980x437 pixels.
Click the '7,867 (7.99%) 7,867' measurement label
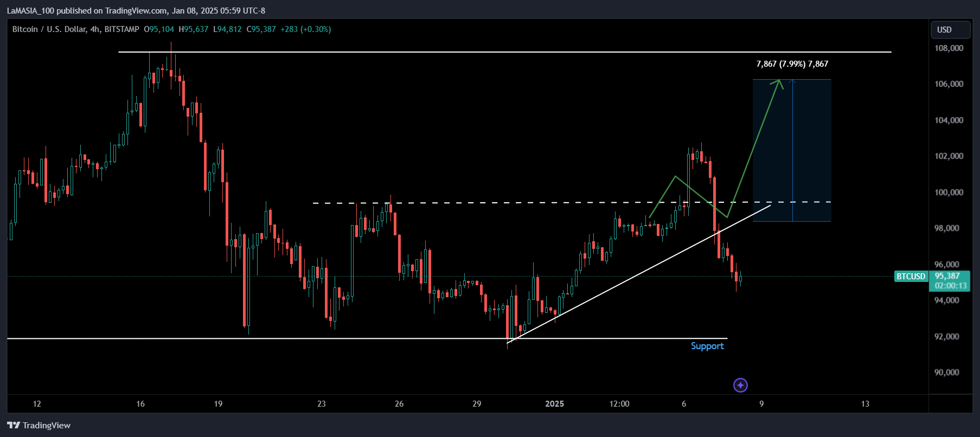coord(792,64)
